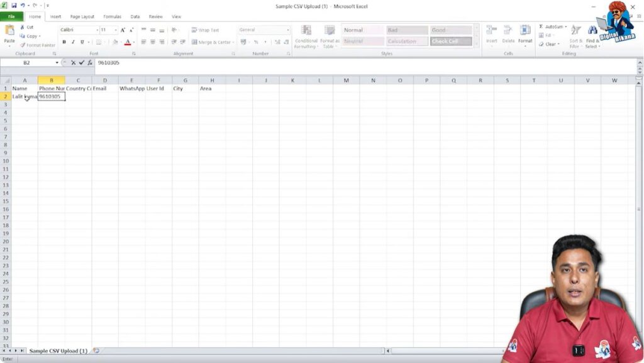This screenshot has height=363, width=644.
Task: Click the Align Text Left icon
Action: 144,42
